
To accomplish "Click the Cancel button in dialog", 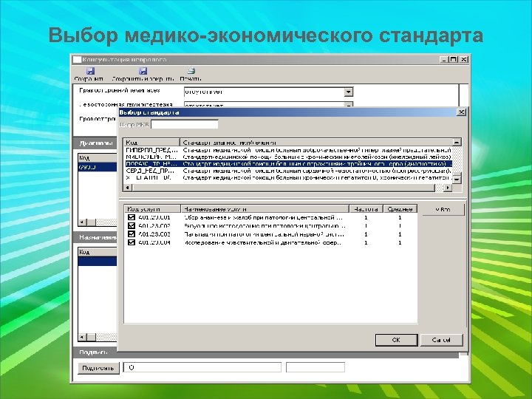I will 441,340.
